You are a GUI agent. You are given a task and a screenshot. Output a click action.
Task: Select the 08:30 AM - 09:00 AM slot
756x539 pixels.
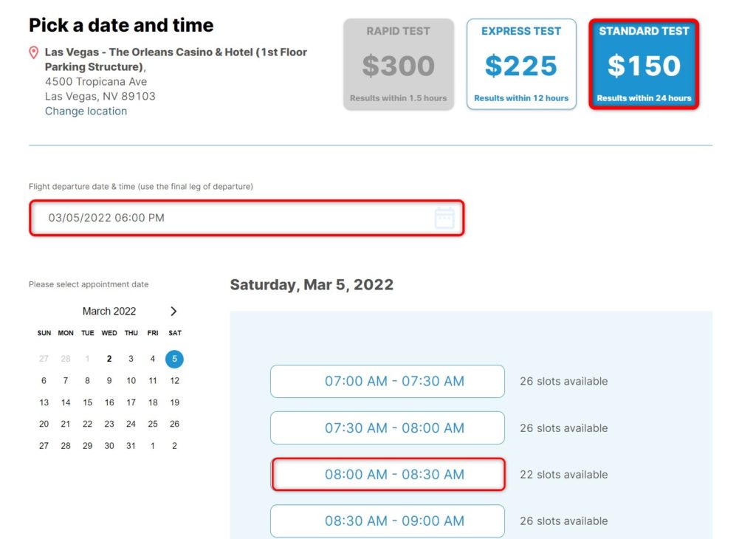tap(387, 521)
